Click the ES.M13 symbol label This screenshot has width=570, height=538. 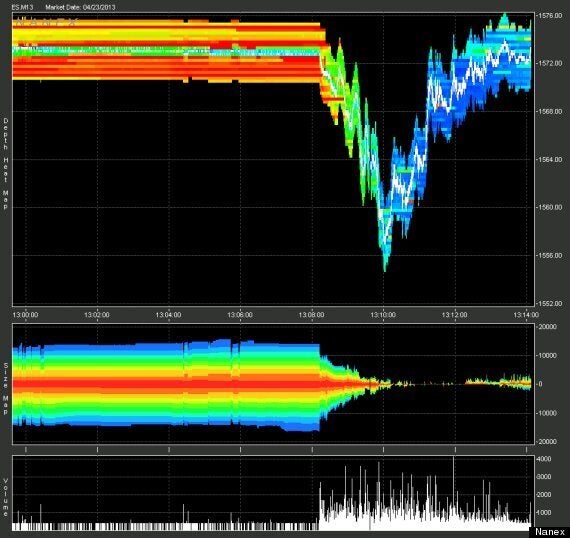coord(22,7)
